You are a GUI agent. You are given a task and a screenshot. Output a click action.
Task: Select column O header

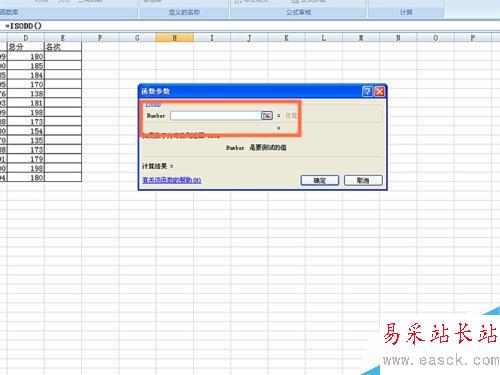tap(436, 38)
